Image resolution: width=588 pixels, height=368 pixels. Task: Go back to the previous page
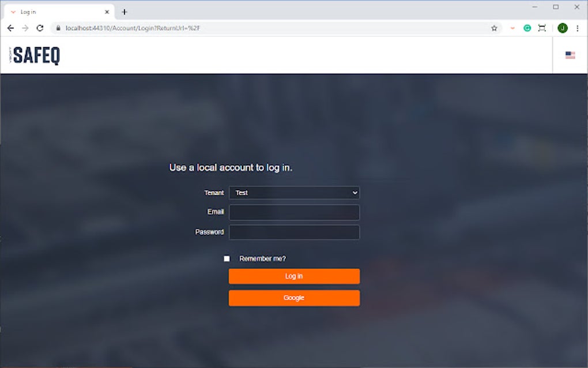[x=10, y=28]
